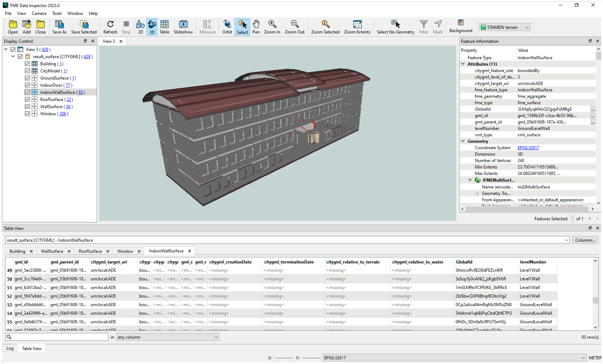Collapse the Attributes (11) section
This screenshot has width=603, height=364.
tap(463, 64)
